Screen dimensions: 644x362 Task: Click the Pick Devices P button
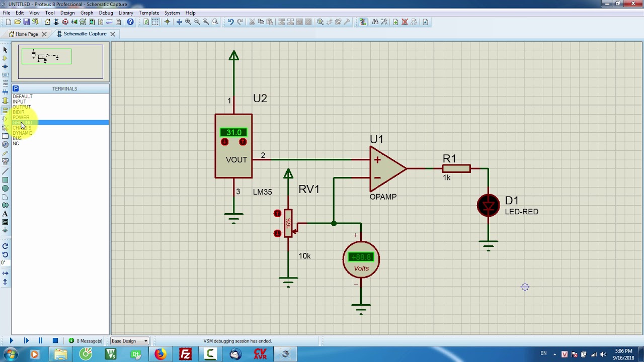click(x=16, y=88)
